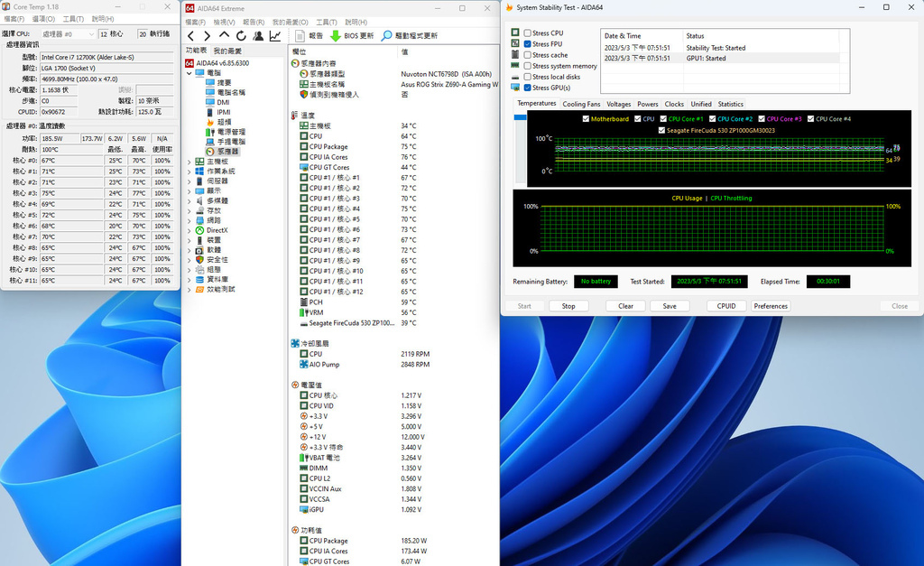Viewport: 924px width, 566px height.
Task: Click the GPU1: Started log row
Action: tap(720, 59)
